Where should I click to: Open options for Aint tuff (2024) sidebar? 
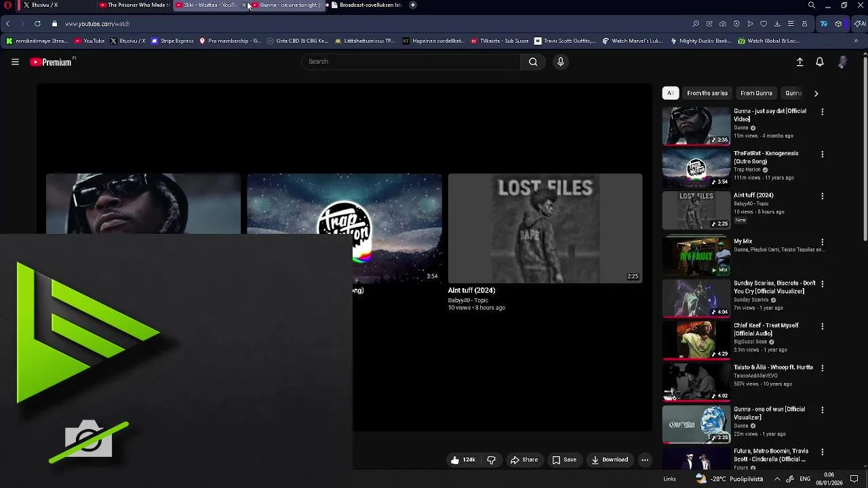click(x=823, y=196)
